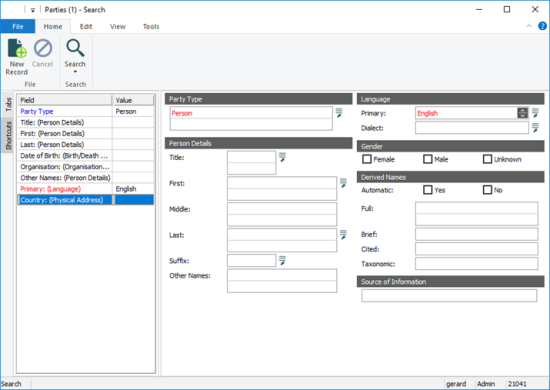Open the Title lookup icon
550x390 pixels.
click(x=282, y=157)
